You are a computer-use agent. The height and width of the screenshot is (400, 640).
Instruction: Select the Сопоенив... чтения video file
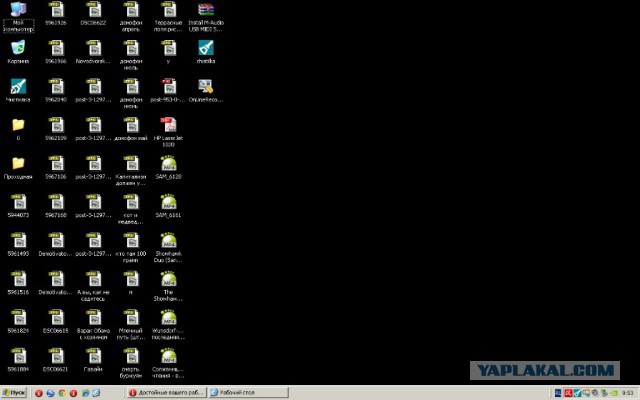click(168, 363)
